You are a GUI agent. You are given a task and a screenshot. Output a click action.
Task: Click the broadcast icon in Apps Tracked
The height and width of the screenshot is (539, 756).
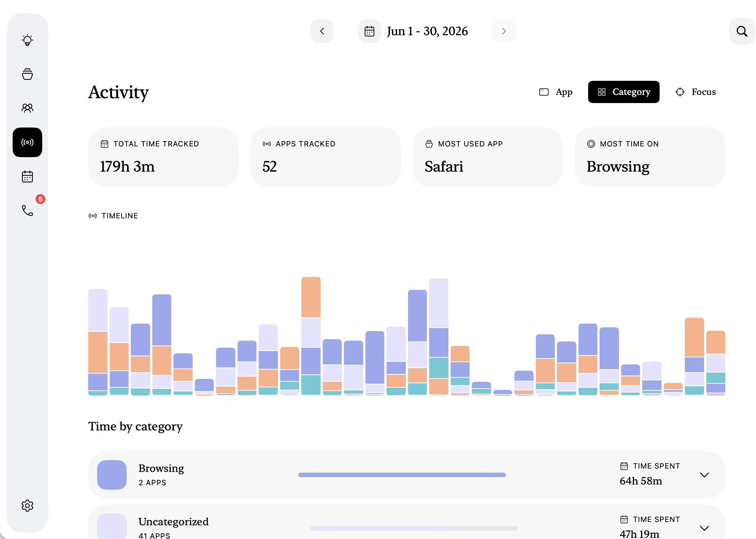click(267, 144)
